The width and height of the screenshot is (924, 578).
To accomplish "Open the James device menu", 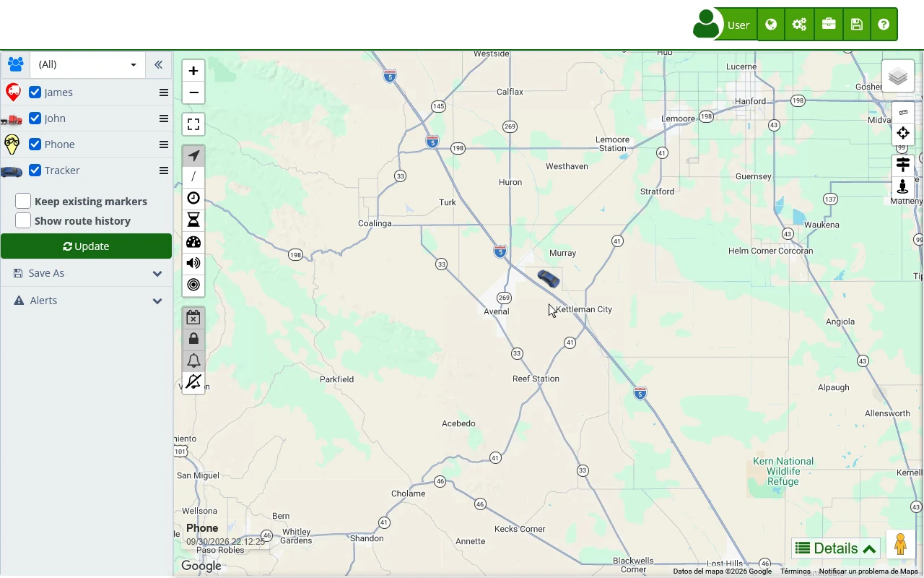I will coord(164,92).
